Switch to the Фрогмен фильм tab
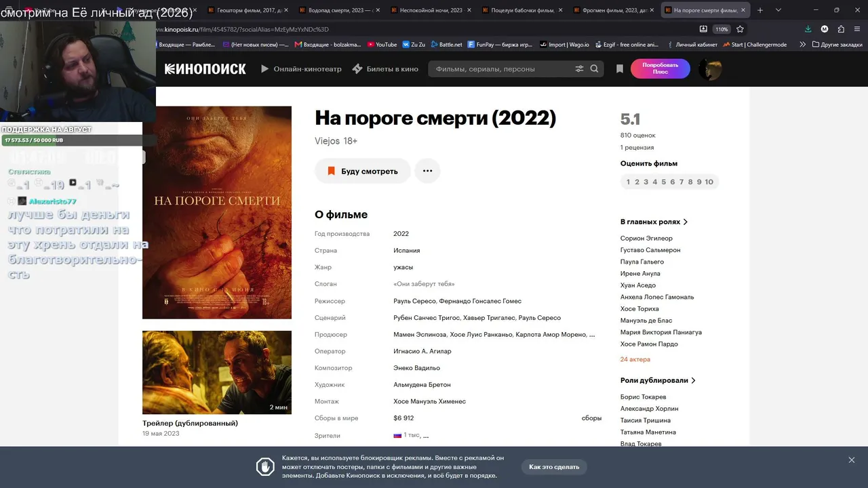Image resolution: width=868 pixels, height=488 pixels. click(613, 10)
